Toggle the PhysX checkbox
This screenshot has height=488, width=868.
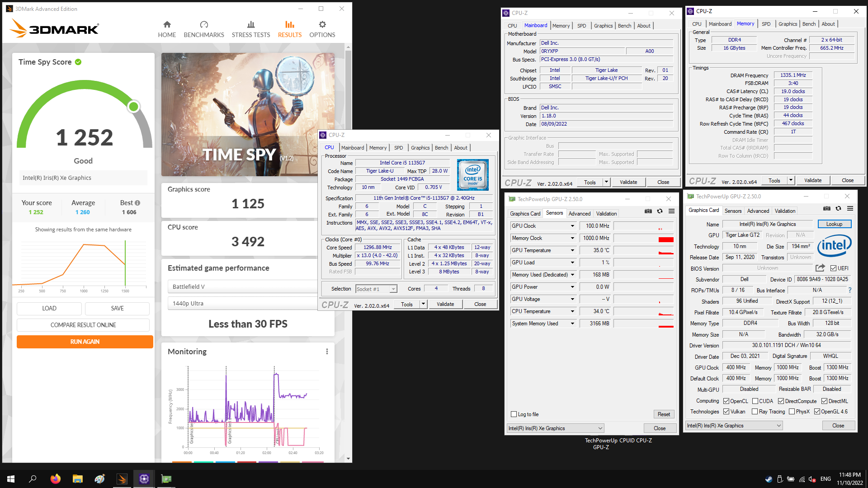792,412
